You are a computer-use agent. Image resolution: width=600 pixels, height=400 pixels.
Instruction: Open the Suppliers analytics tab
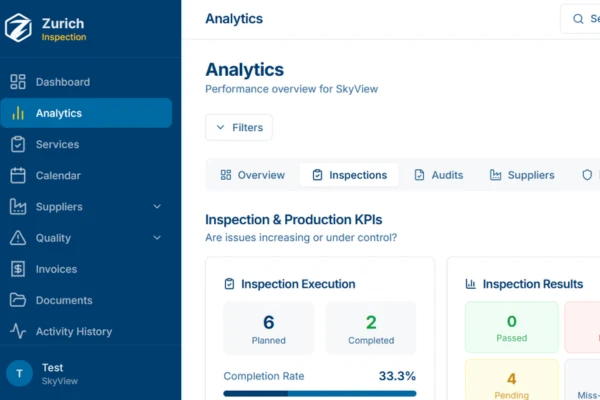click(x=522, y=175)
